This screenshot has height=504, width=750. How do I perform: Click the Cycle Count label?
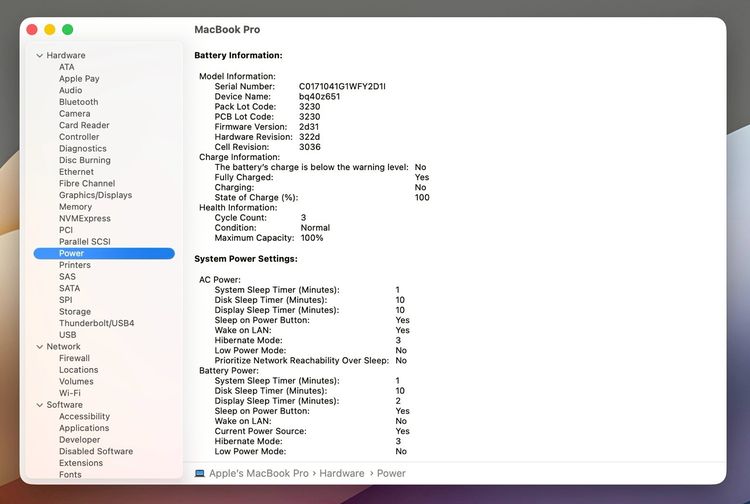tap(241, 218)
